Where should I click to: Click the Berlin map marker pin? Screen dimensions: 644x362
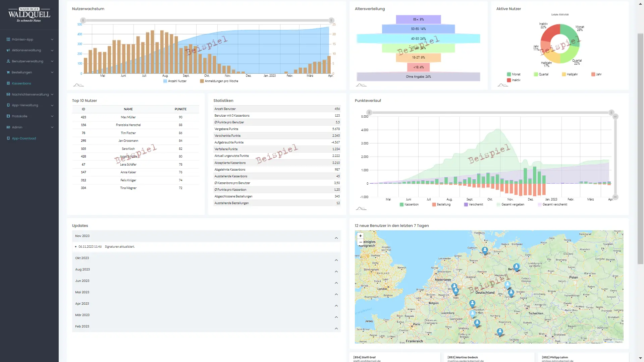point(516,267)
